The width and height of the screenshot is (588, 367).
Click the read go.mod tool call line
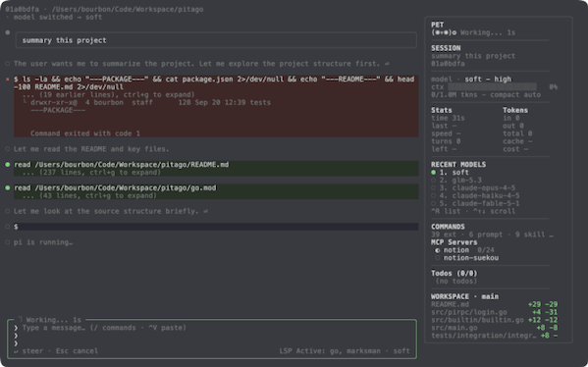pyautogui.click(x=115, y=187)
